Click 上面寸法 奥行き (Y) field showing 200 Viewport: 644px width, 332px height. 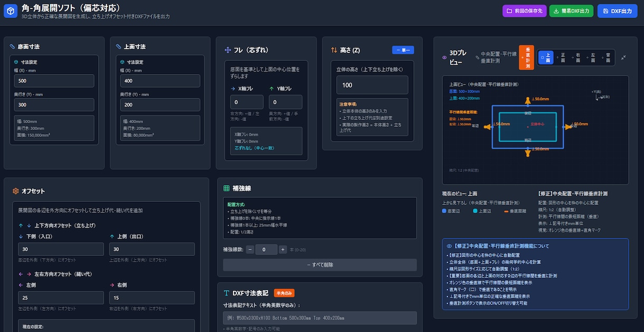160,105
